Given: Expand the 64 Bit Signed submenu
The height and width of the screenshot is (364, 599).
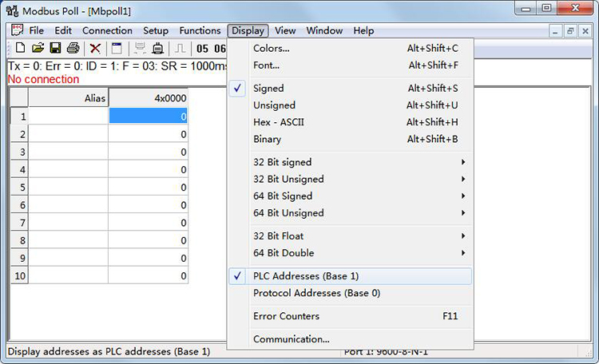Looking at the screenshot, I should (351, 196).
